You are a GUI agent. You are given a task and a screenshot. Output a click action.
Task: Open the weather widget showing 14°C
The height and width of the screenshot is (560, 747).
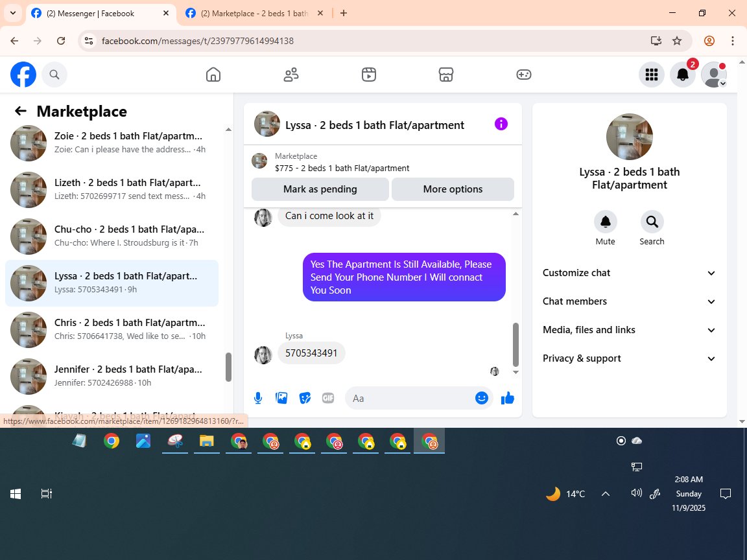pyautogui.click(x=565, y=494)
